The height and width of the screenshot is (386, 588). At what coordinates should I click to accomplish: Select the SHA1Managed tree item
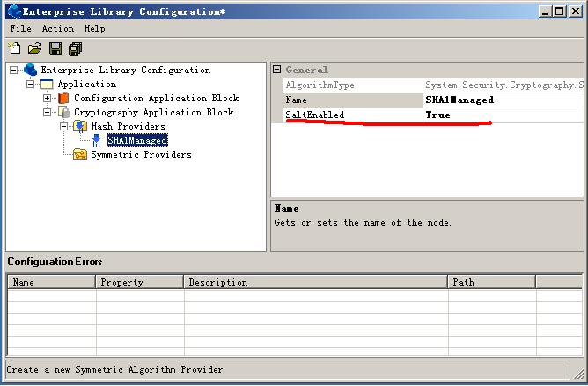click(x=136, y=141)
